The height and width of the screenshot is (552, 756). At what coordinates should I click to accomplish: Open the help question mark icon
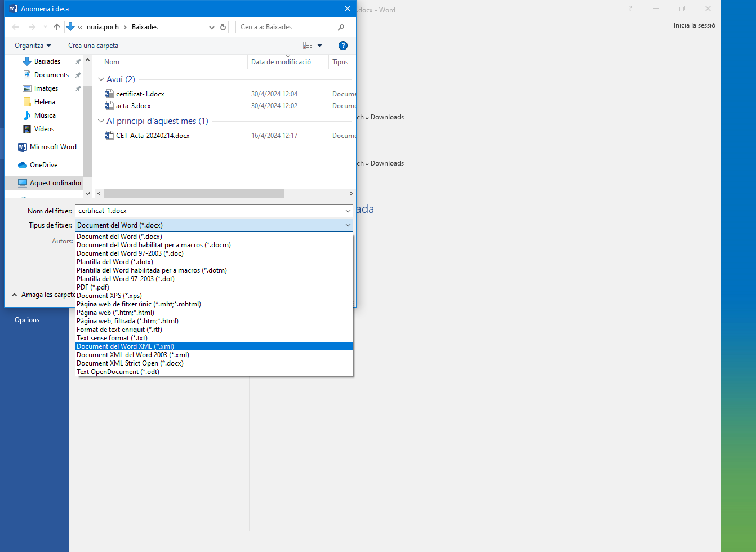pyautogui.click(x=343, y=46)
